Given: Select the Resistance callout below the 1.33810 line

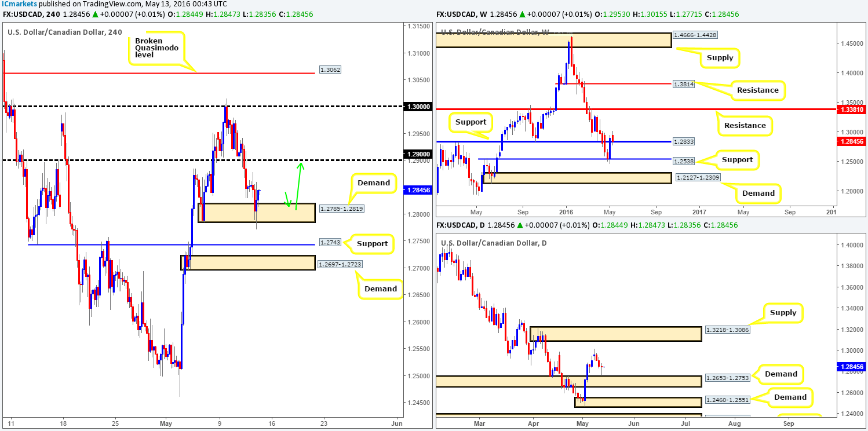Looking at the screenshot, I should click(745, 125).
